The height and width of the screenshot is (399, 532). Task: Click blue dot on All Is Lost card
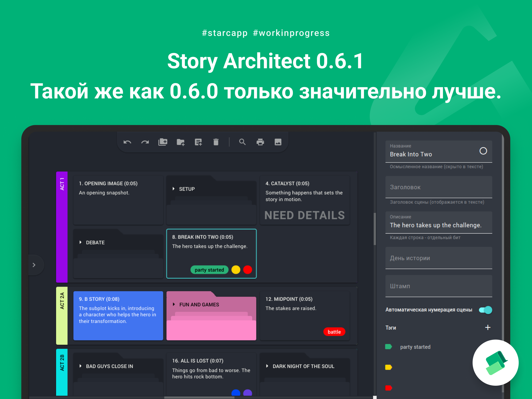pyautogui.click(x=236, y=393)
